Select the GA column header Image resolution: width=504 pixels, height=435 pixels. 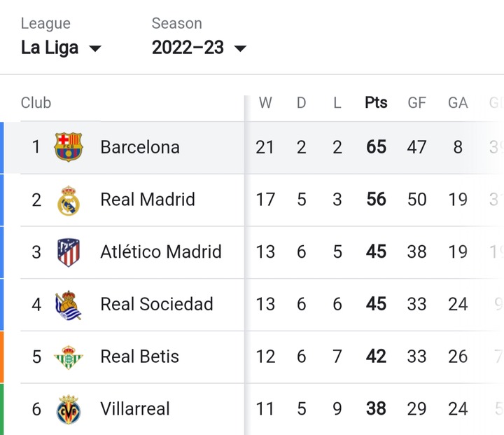(458, 103)
